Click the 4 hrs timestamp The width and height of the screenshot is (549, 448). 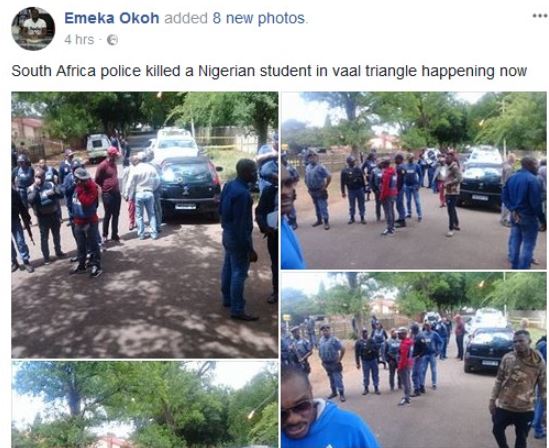click(79, 40)
